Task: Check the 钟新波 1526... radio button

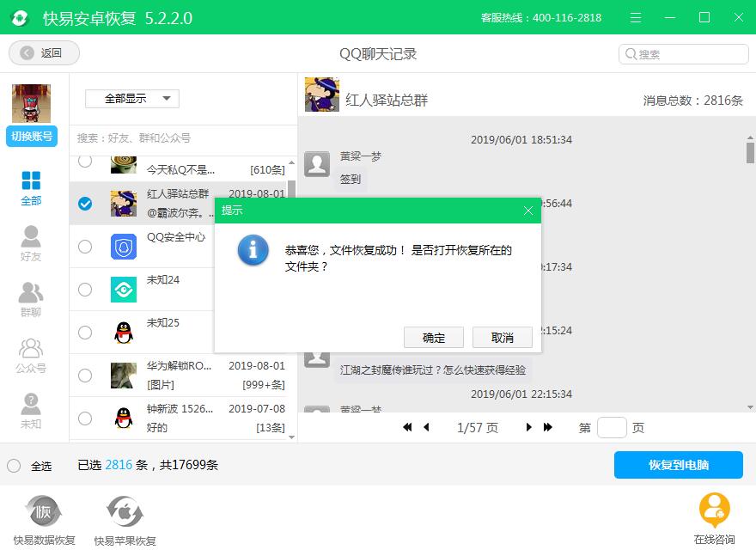Action: tap(85, 419)
